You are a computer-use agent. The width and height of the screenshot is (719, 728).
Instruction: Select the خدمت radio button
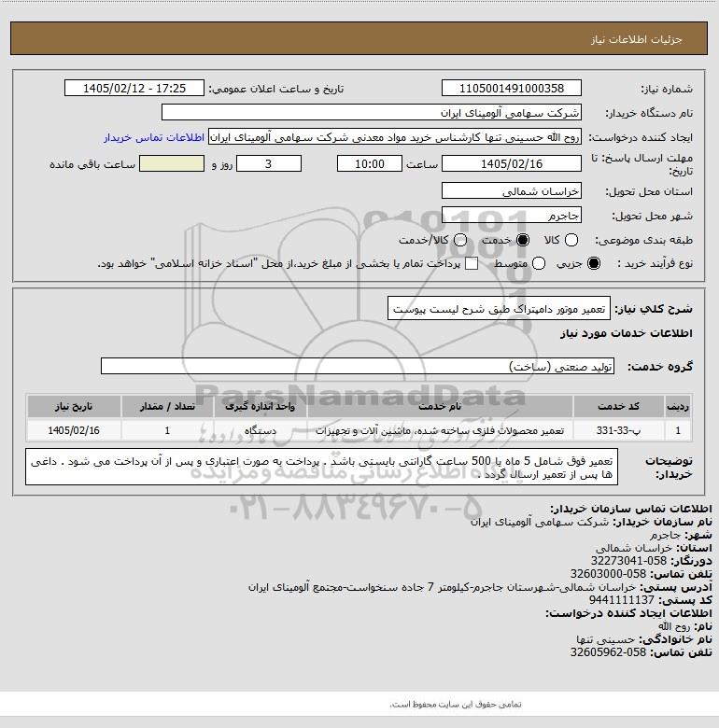[523, 240]
